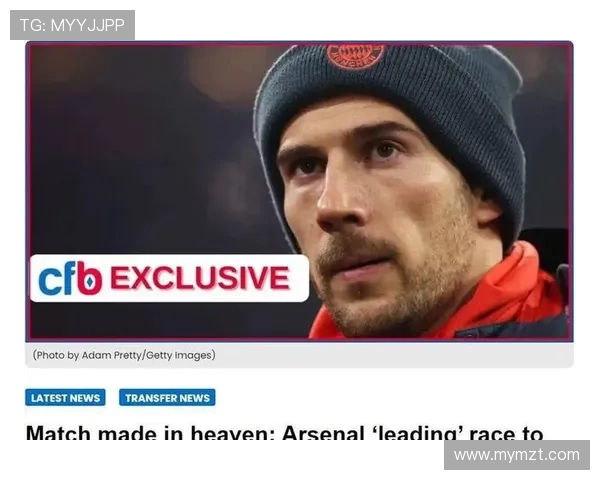Click the word 'Arsenal' in the headline
This screenshot has height=480, width=600.
[329, 434]
